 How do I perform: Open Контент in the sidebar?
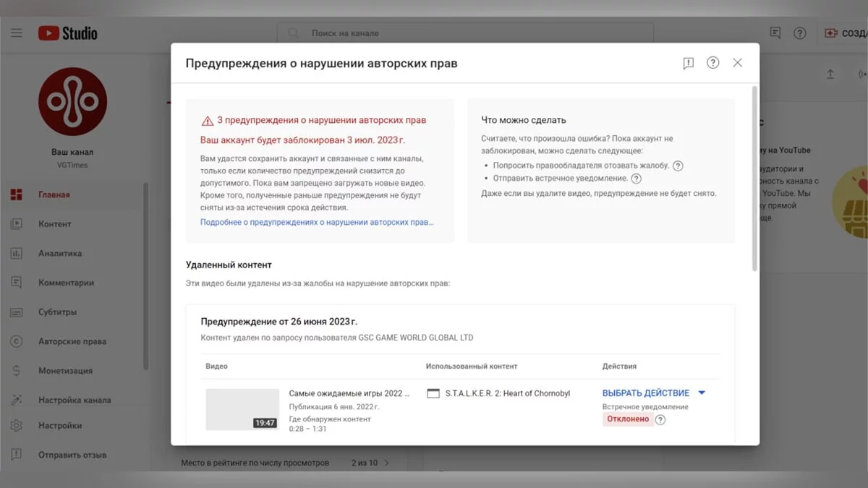(55, 224)
